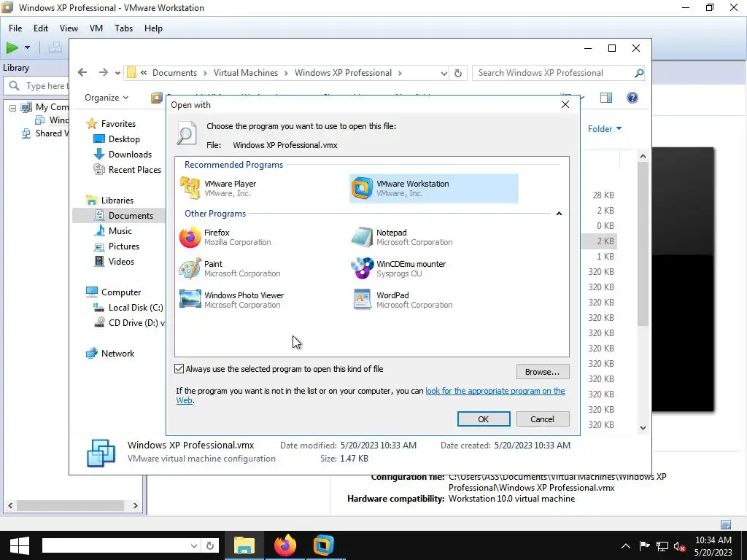Open the File menu

coord(15,28)
